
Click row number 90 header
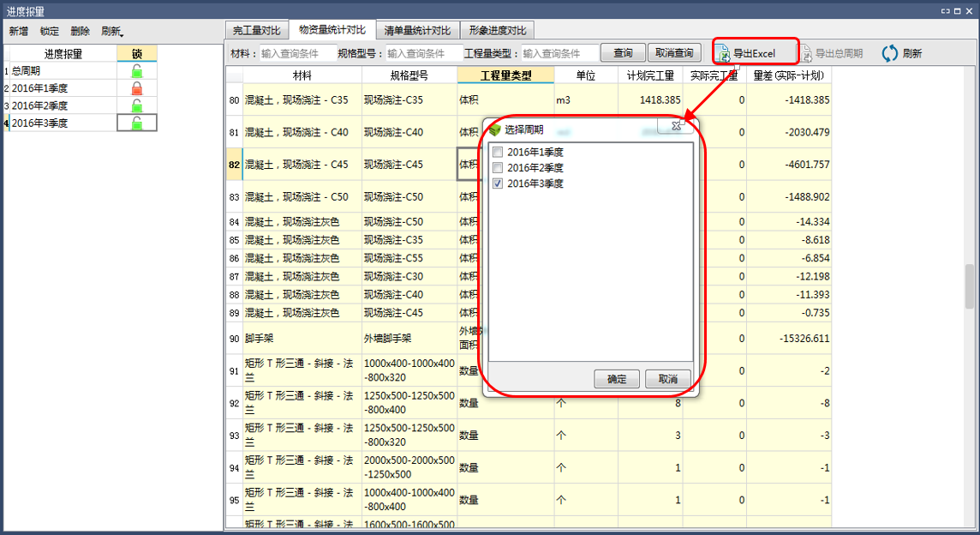click(235, 339)
